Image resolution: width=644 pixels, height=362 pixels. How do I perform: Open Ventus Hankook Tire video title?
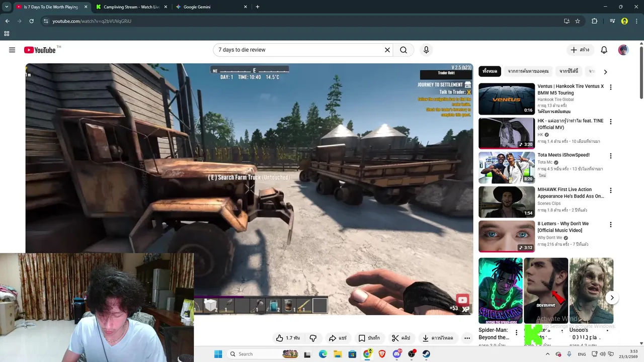(571, 89)
